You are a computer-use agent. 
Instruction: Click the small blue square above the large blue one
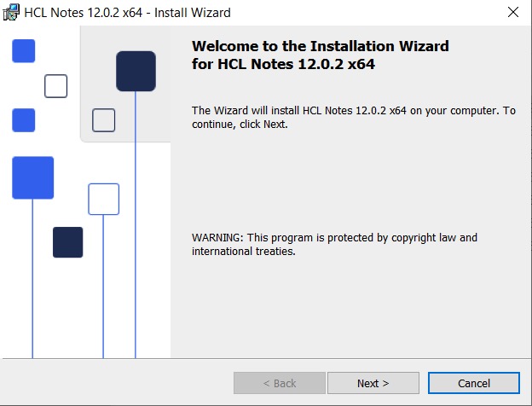(x=23, y=120)
